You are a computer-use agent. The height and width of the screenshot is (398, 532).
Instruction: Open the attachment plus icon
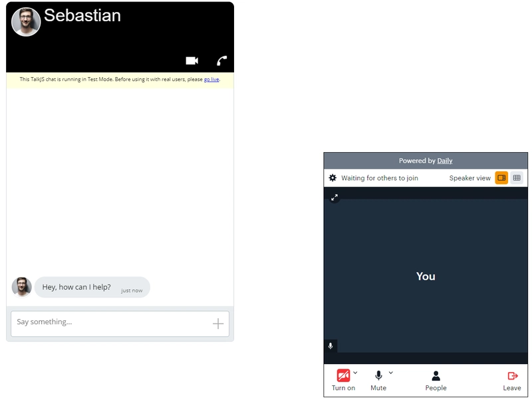coord(217,324)
